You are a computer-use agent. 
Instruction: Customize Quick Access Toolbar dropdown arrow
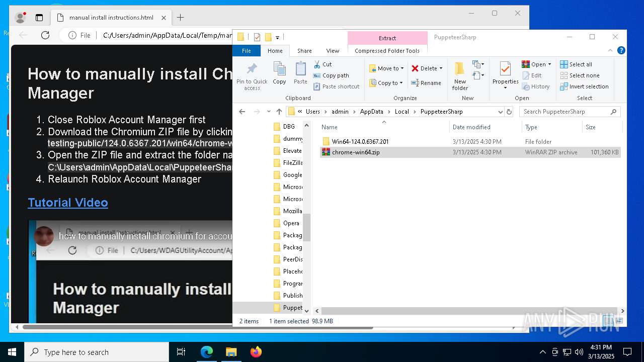[277, 37]
